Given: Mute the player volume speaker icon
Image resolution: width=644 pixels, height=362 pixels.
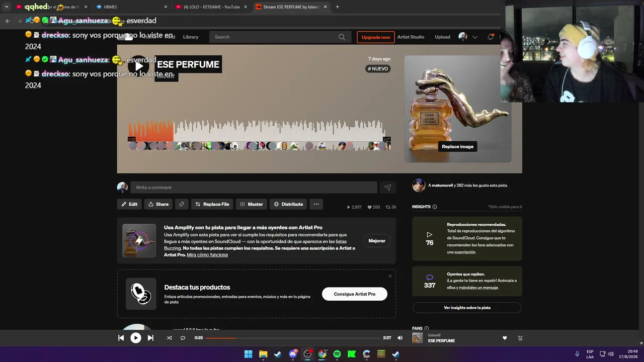Looking at the screenshot, I should pyautogui.click(x=400, y=338).
